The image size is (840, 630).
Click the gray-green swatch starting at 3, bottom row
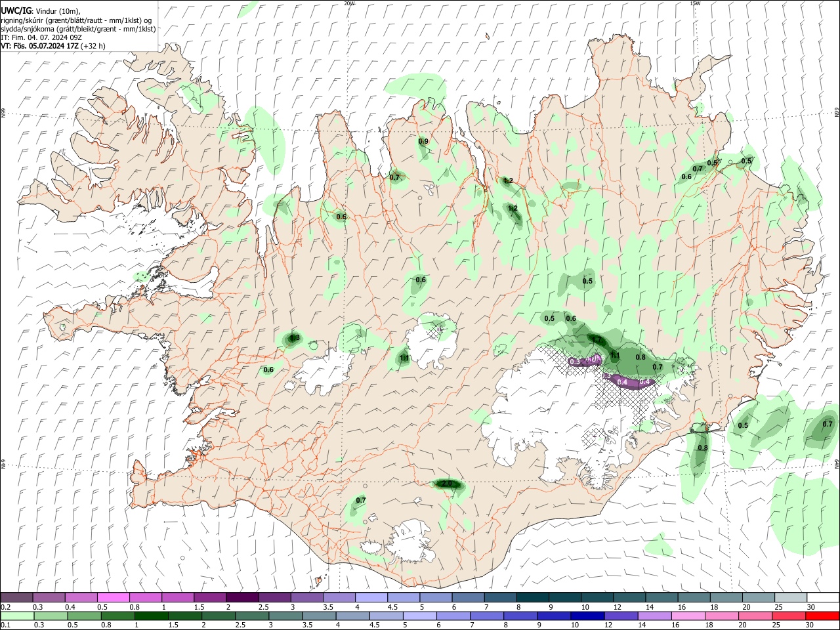click(x=285, y=616)
